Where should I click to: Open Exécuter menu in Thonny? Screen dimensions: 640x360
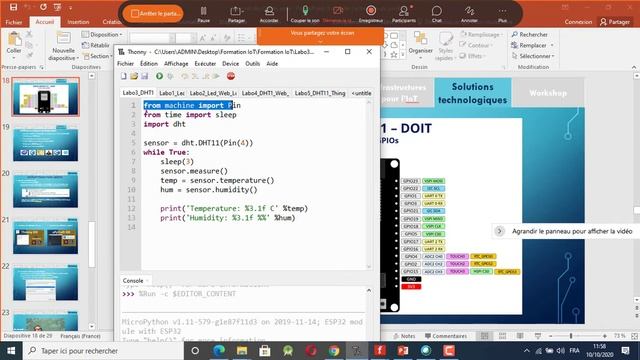click(x=205, y=64)
